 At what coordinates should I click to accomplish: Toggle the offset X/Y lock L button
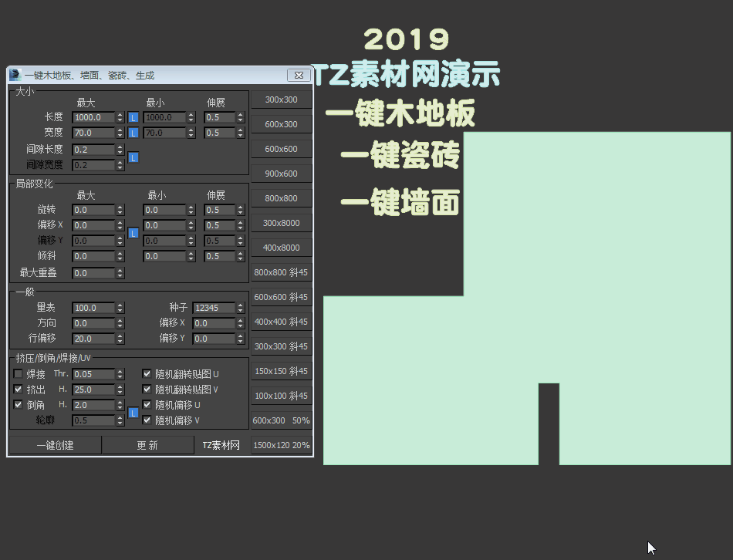[133, 233]
